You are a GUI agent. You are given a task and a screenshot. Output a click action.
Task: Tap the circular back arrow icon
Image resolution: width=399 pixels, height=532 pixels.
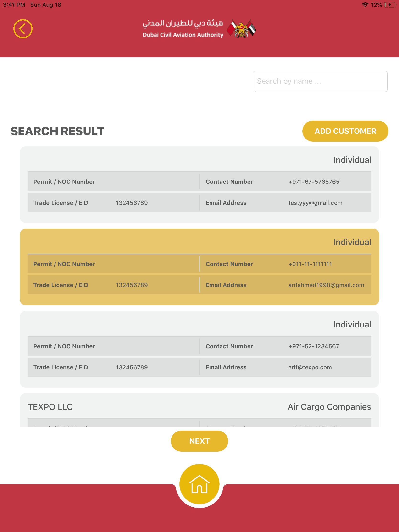coord(23,29)
